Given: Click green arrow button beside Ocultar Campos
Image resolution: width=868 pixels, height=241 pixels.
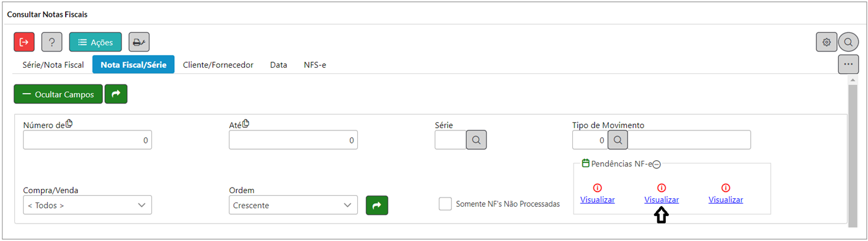Looking at the screenshot, I should click(116, 94).
